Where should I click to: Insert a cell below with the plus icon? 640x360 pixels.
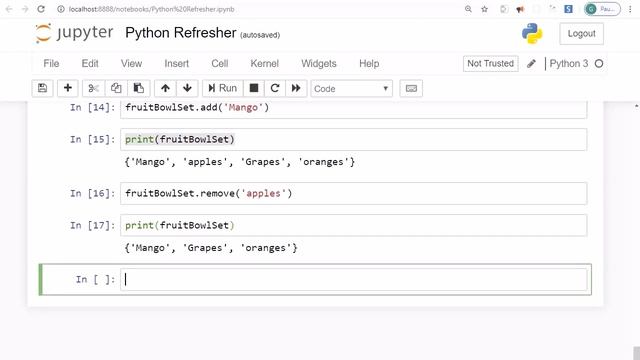(68, 88)
